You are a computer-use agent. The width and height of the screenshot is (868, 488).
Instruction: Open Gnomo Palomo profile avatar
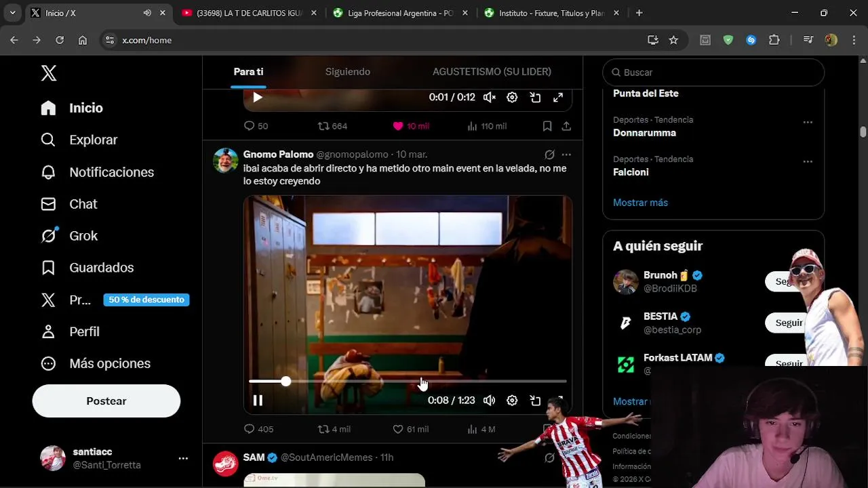click(x=226, y=161)
